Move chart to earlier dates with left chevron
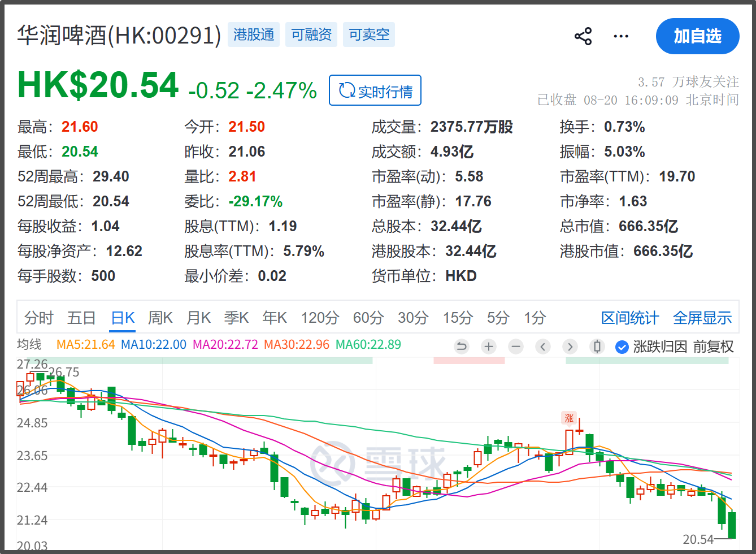Image resolution: width=756 pixels, height=554 pixels. pos(543,347)
